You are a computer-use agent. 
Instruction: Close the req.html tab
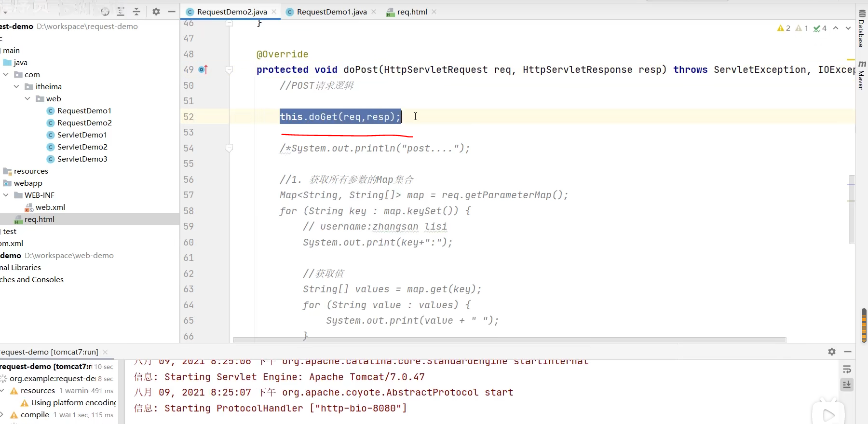pyautogui.click(x=434, y=12)
